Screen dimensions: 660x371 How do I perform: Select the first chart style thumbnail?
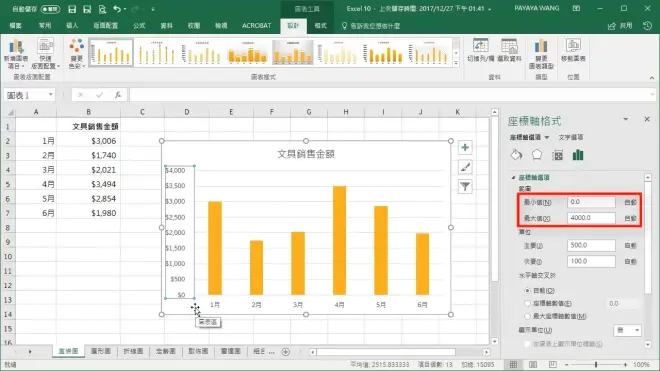pos(111,53)
